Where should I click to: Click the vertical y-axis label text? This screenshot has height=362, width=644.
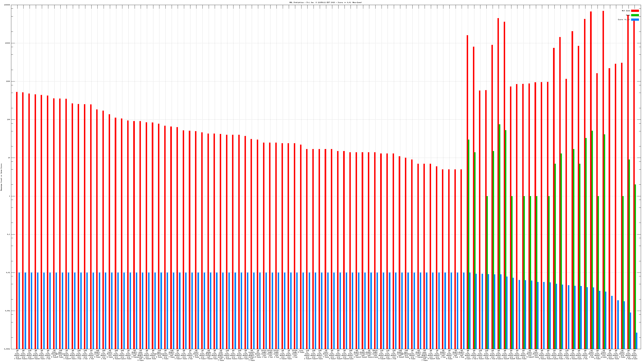click(x=1, y=177)
